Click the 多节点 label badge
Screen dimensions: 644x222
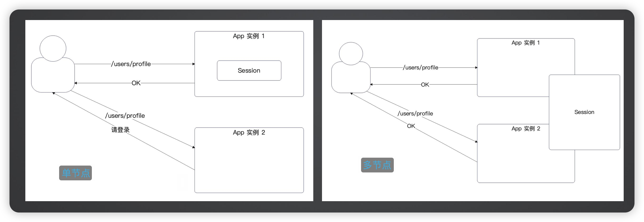[377, 165]
